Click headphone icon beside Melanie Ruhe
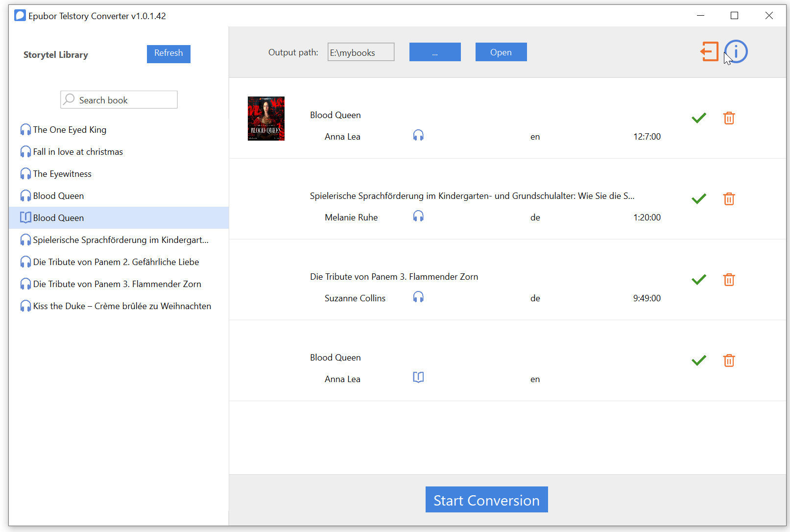This screenshot has height=532, width=790. [418, 216]
